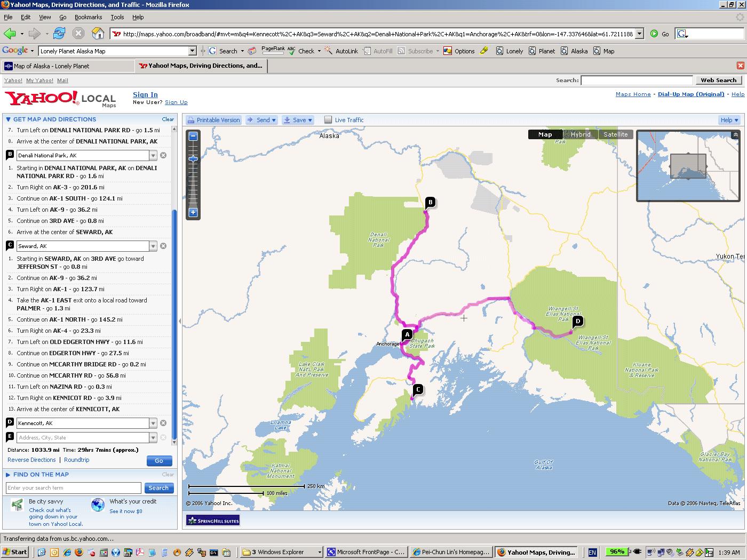
Task: Expand the Find on the Map section
Action: 8,475
